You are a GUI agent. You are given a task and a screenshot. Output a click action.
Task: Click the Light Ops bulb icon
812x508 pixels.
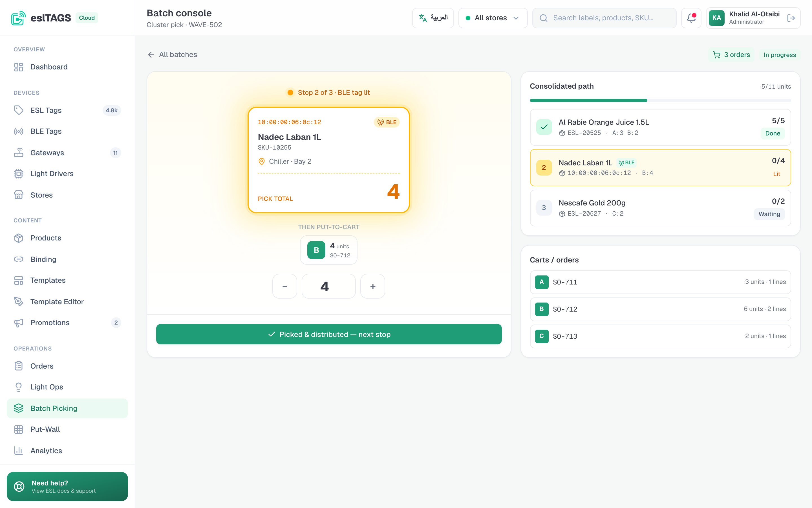18,387
